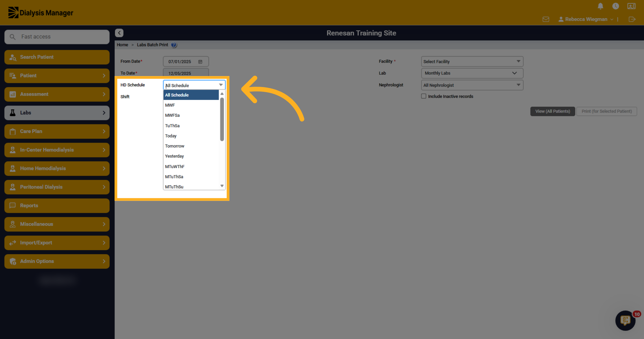This screenshot has height=339, width=644.
Task: Open the mail envelope icon
Action: (546, 19)
